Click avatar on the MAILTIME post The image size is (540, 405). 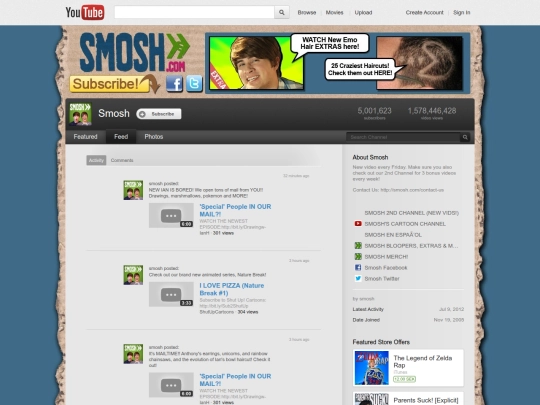tap(133, 354)
